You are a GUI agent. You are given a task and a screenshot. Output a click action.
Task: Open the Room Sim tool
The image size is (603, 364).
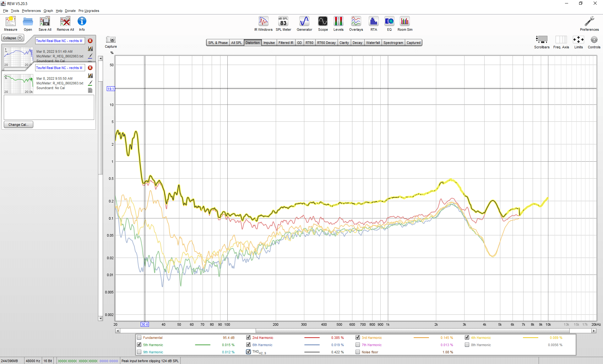[405, 24]
